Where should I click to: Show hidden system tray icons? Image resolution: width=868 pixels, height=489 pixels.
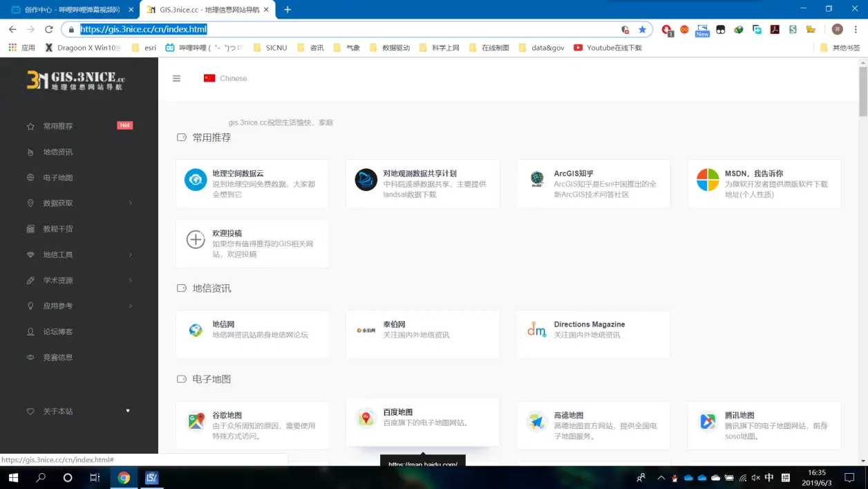tap(661, 477)
